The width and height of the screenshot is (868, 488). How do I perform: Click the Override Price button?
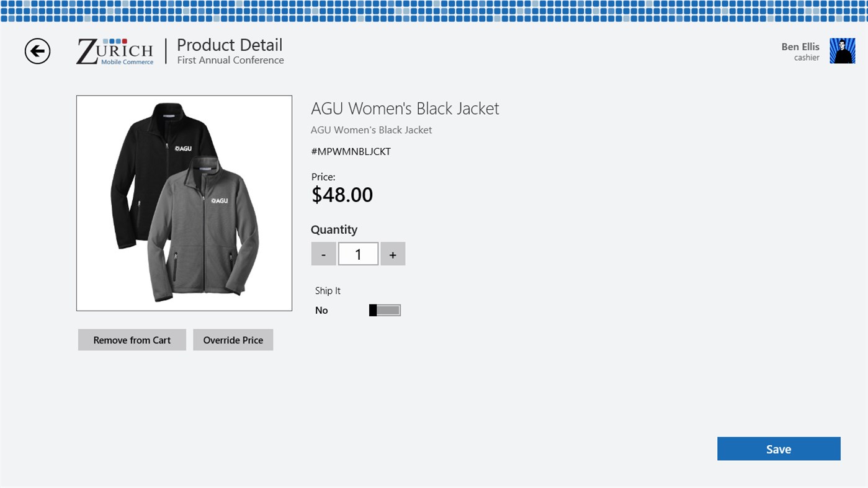pos(233,340)
